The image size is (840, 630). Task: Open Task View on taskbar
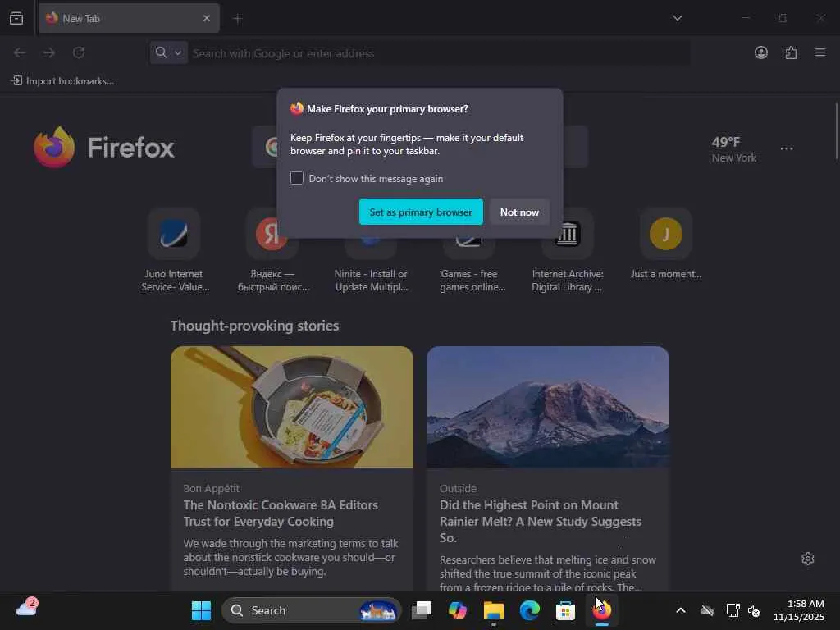422,610
